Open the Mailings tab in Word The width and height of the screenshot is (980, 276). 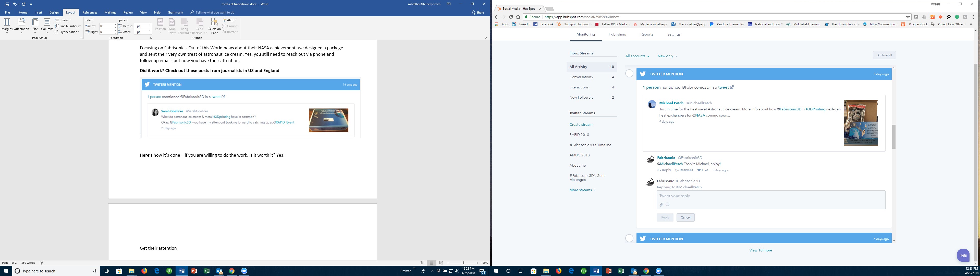(110, 13)
